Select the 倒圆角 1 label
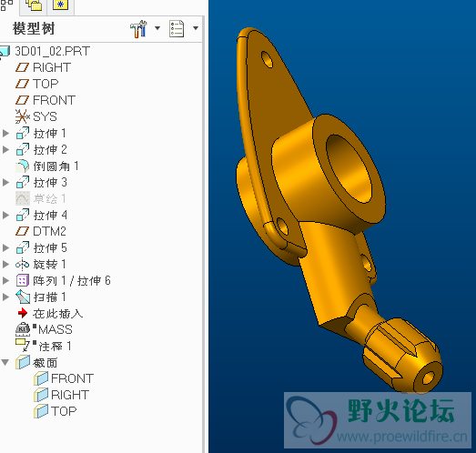The image size is (476, 453). (56, 166)
